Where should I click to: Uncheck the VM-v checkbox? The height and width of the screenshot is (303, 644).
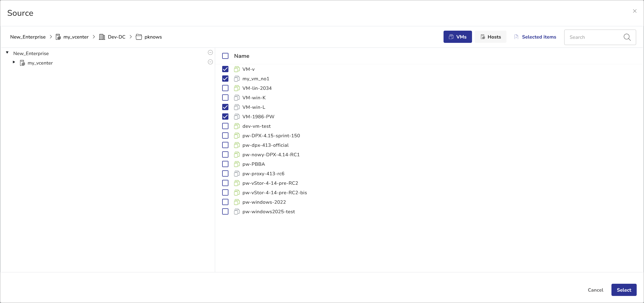[x=225, y=69]
